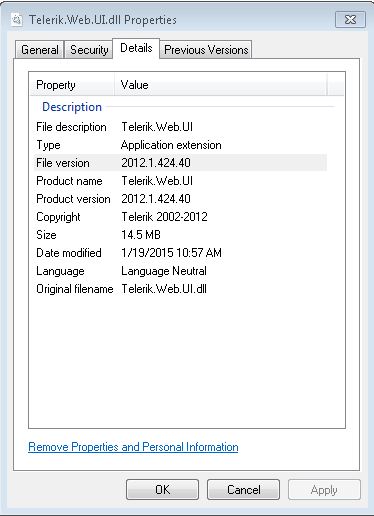Click the Application extension value
374x516 pixels.
click(171, 145)
